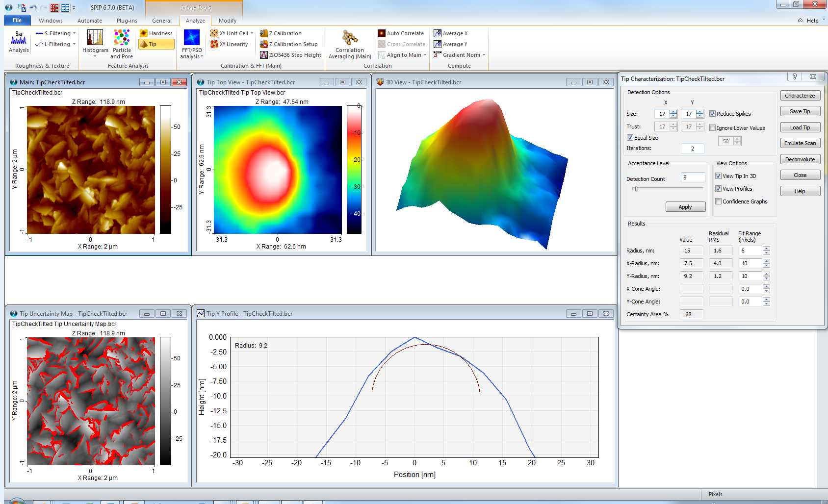This screenshot has height=504, width=828.
Task: Expand the S-Filtering dropdown
Action: pyautogui.click(x=74, y=33)
